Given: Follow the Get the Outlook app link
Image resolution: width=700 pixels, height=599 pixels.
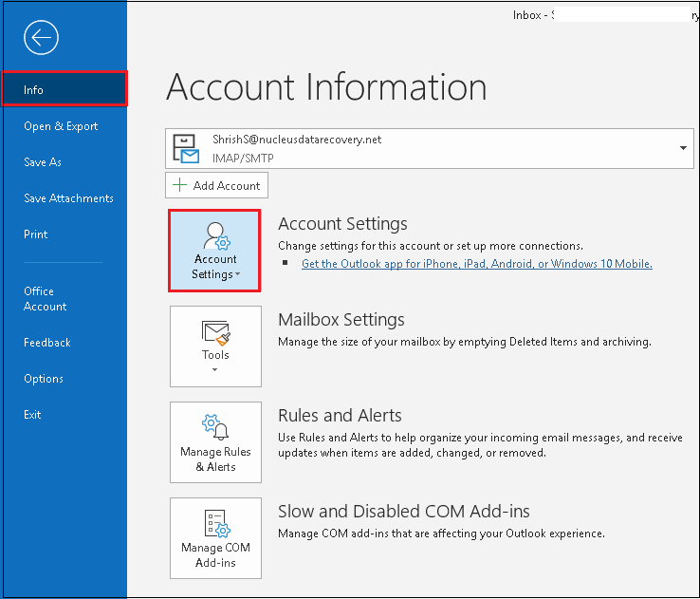Looking at the screenshot, I should click(x=477, y=264).
